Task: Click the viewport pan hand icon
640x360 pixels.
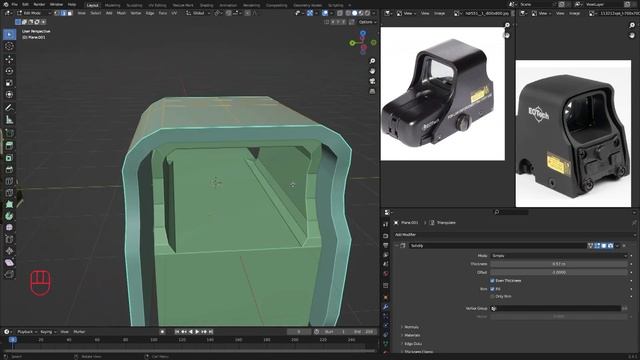Action: point(372,71)
